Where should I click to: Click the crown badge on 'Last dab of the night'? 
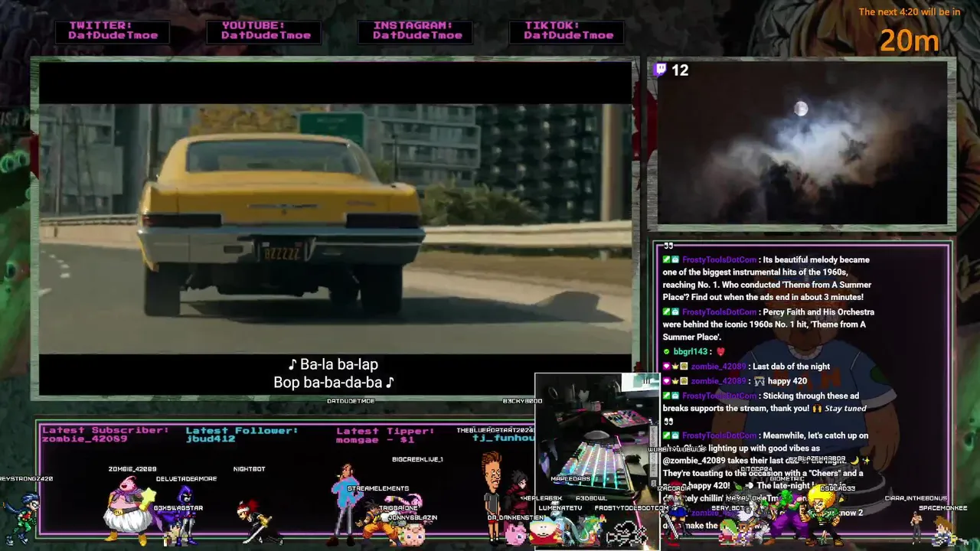click(x=675, y=367)
